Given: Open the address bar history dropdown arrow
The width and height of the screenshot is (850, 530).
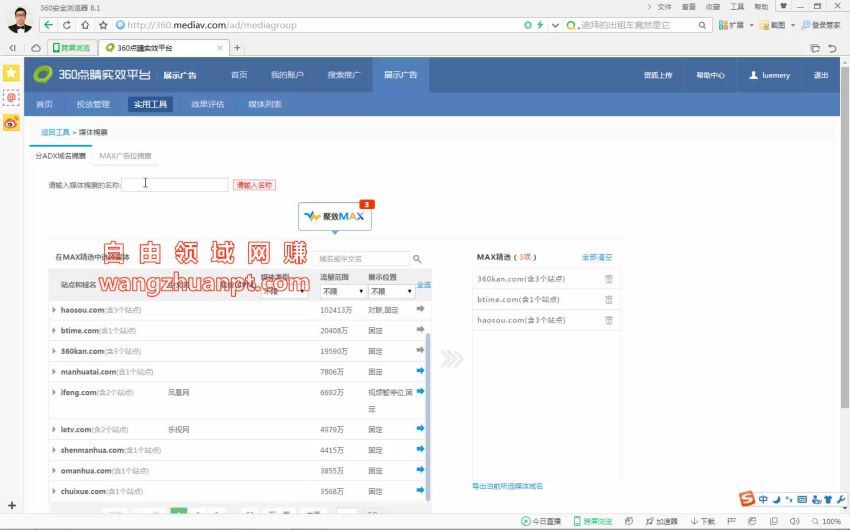Looking at the screenshot, I should 555,25.
